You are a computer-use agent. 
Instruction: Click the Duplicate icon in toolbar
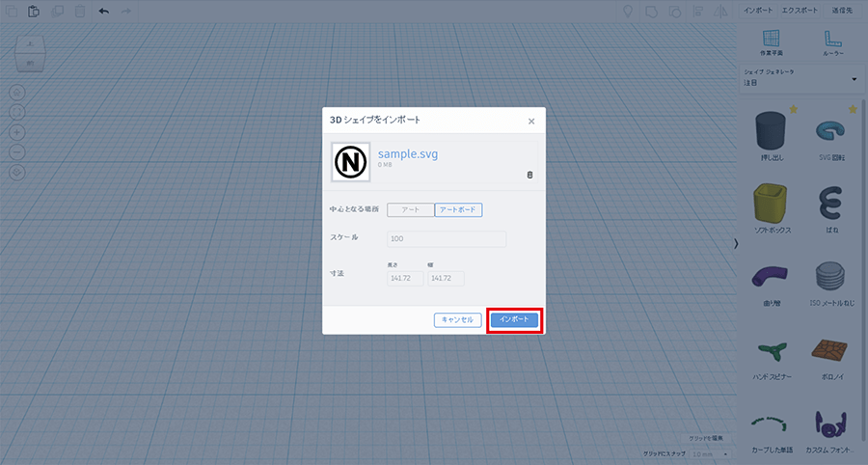click(x=57, y=11)
